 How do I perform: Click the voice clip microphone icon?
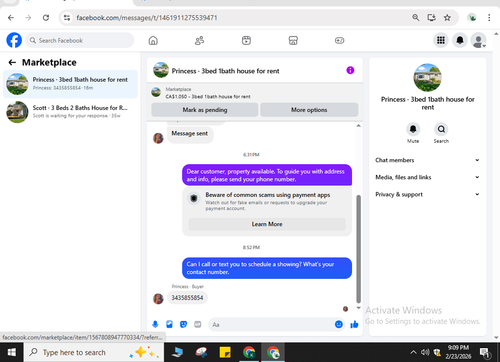[x=155, y=324]
